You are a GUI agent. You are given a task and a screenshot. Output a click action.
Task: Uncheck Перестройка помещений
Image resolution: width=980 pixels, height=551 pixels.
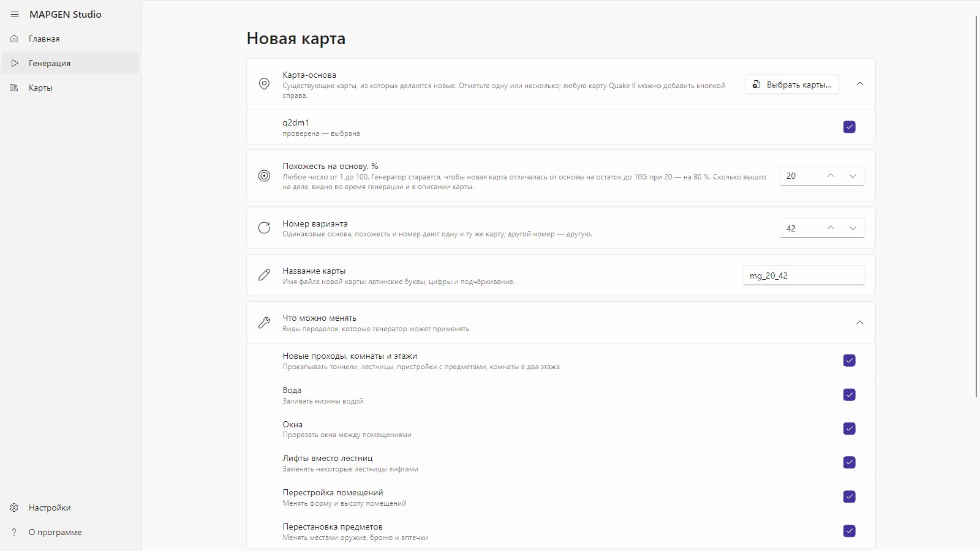coord(850,497)
